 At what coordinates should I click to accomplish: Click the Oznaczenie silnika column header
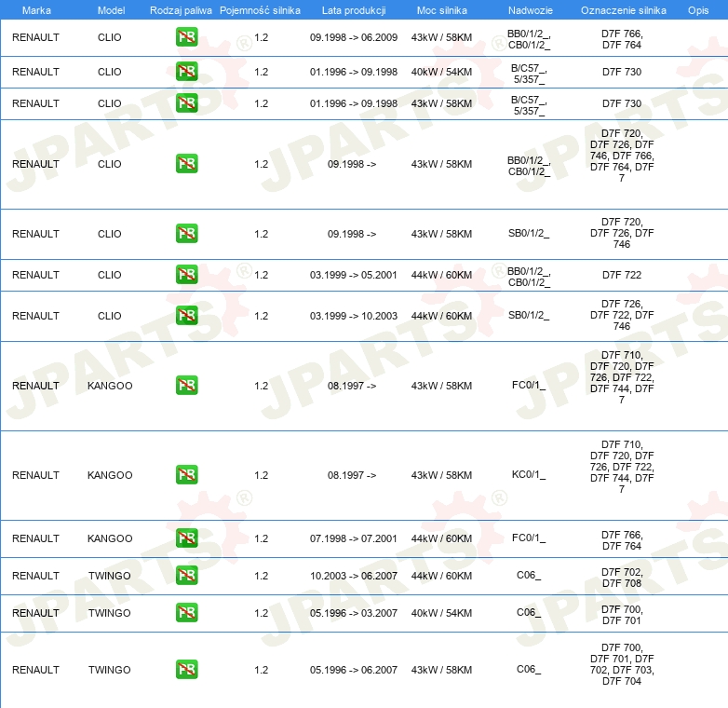click(x=623, y=10)
